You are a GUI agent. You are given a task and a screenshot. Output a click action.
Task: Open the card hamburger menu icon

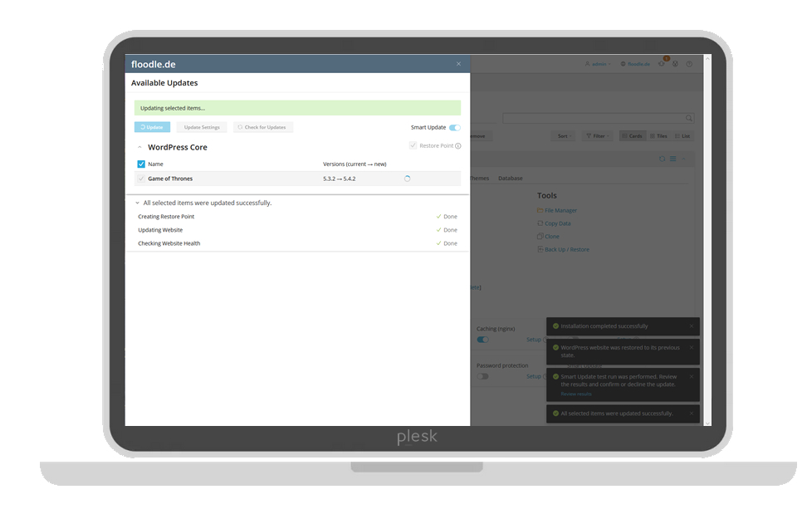673,159
